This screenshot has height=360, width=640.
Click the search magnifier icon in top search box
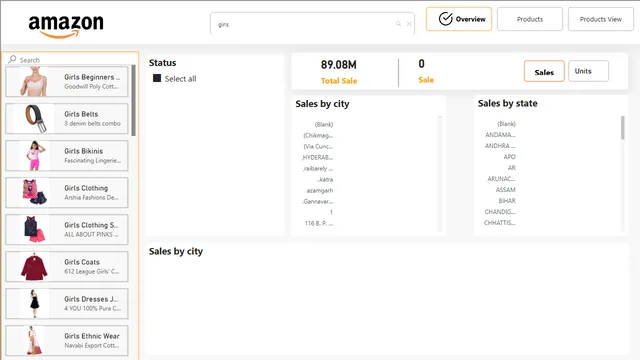(x=398, y=24)
